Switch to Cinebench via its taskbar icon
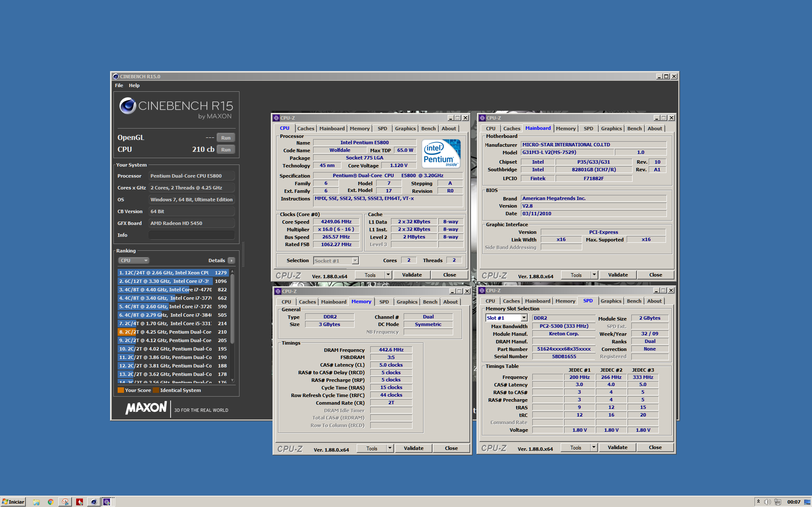Viewport: 812px width, 507px height. coord(94,502)
